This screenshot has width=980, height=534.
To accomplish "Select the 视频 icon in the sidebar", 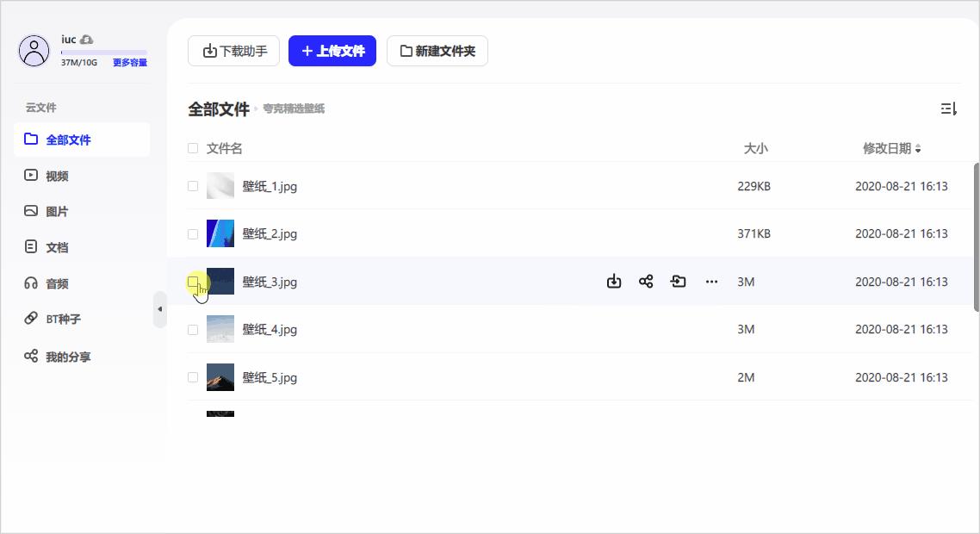I will point(28,176).
